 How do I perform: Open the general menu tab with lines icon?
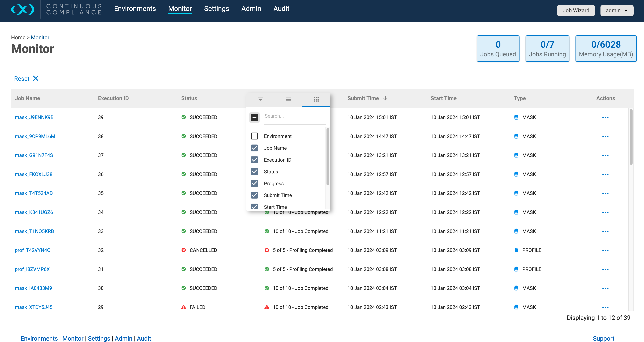pos(288,99)
